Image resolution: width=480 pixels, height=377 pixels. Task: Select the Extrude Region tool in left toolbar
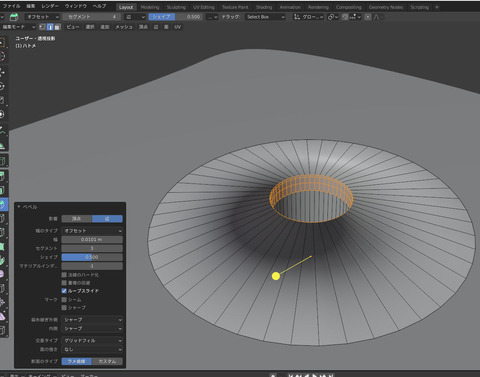coord(3,176)
